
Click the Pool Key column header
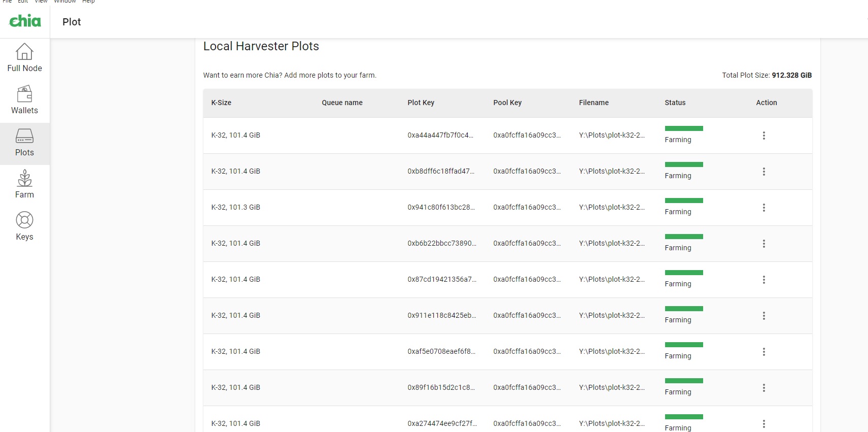point(507,103)
